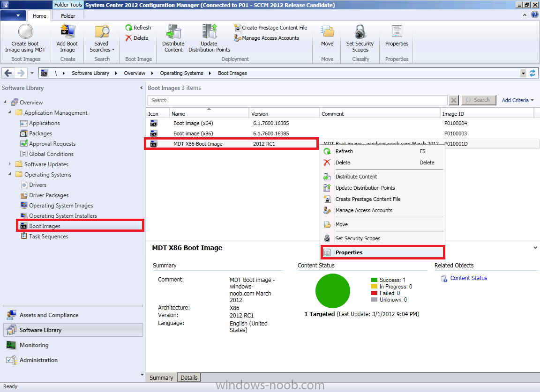Switch to the Summary tab
Viewport: 540px width, 392px height.
[x=161, y=377]
